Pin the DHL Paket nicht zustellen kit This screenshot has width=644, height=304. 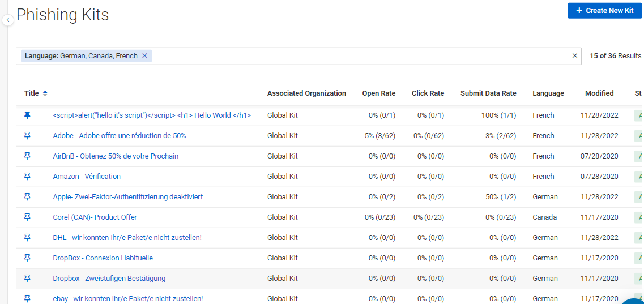28,237
